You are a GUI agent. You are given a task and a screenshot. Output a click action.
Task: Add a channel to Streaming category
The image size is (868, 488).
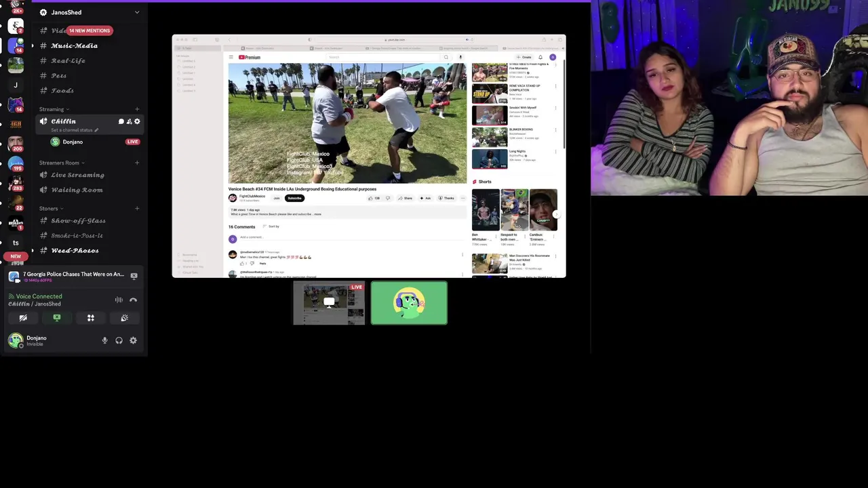[x=137, y=109]
